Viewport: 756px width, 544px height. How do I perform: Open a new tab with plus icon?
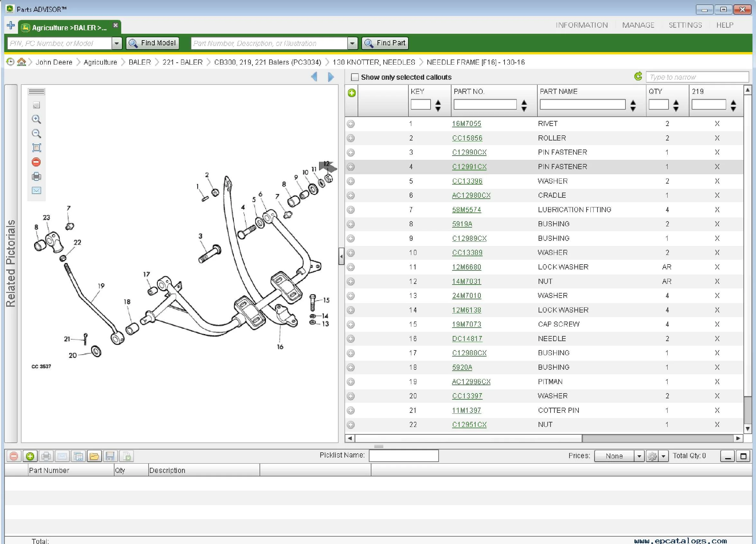point(11,25)
